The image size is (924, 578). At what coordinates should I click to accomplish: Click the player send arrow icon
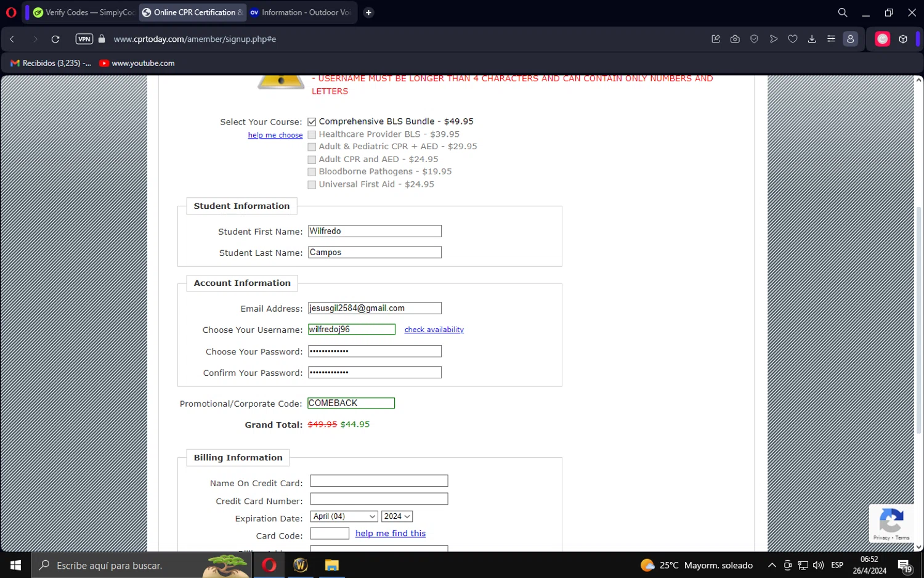(x=774, y=39)
